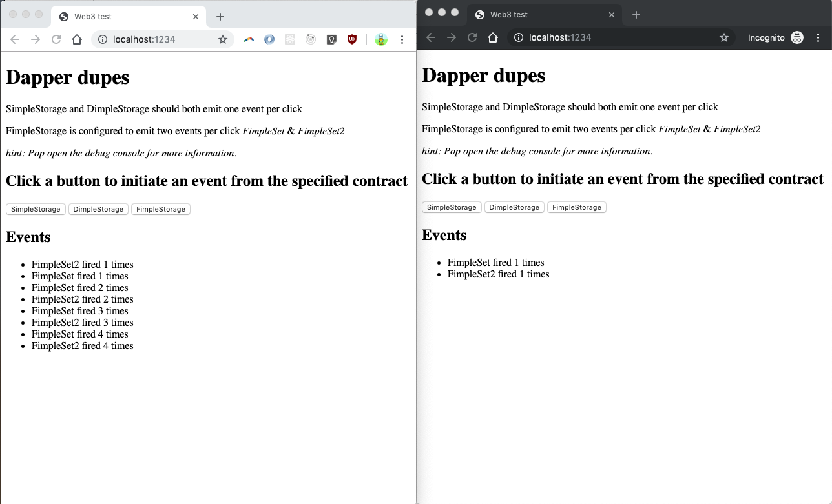Open the Incognito window's three-dot menu
Screen dimensions: 832x504
pyautogui.click(x=818, y=37)
